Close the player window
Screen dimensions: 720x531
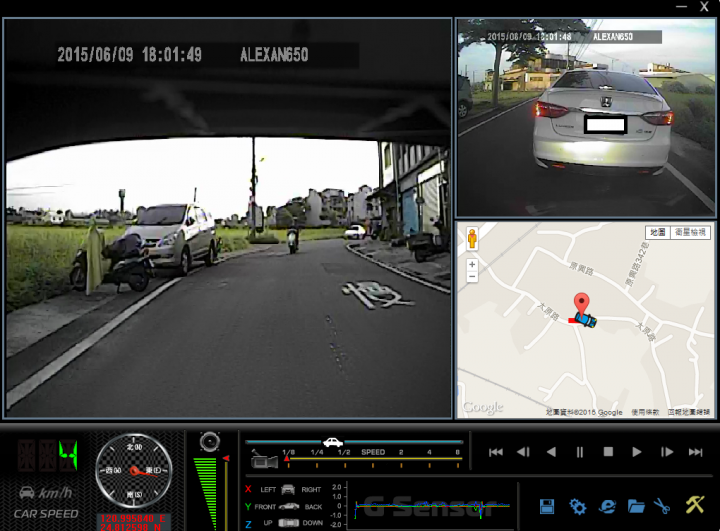coord(704,6)
